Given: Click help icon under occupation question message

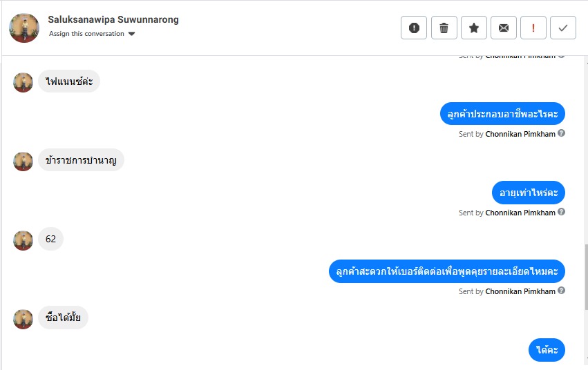Looking at the screenshot, I should pyautogui.click(x=562, y=133).
